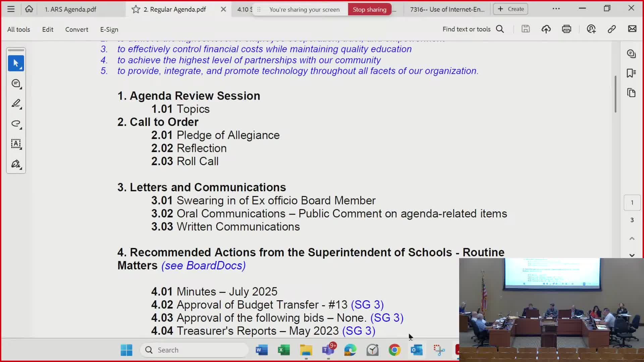Screen dimensions: 644x362
Task: Open Microsoft Teams from taskbar
Action: 328,350
